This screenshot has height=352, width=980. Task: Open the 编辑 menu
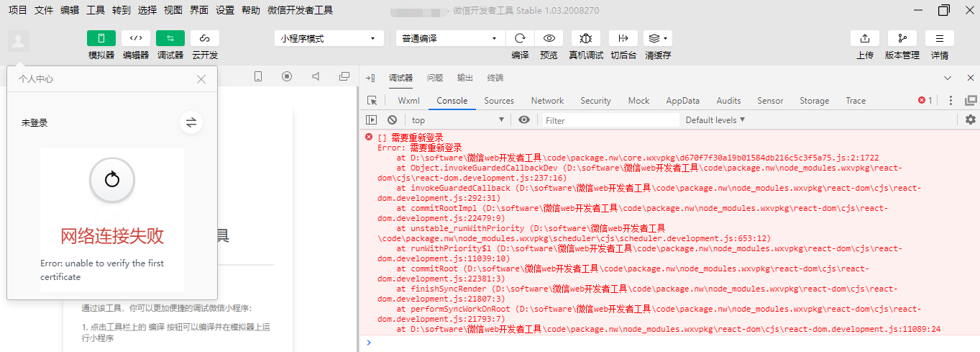(x=70, y=10)
